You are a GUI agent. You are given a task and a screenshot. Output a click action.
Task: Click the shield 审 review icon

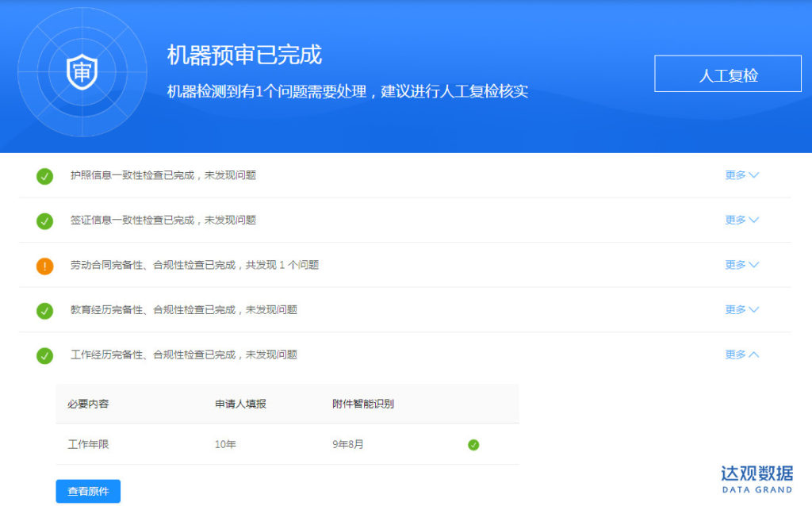pyautogui.click(x=82, y=72)
